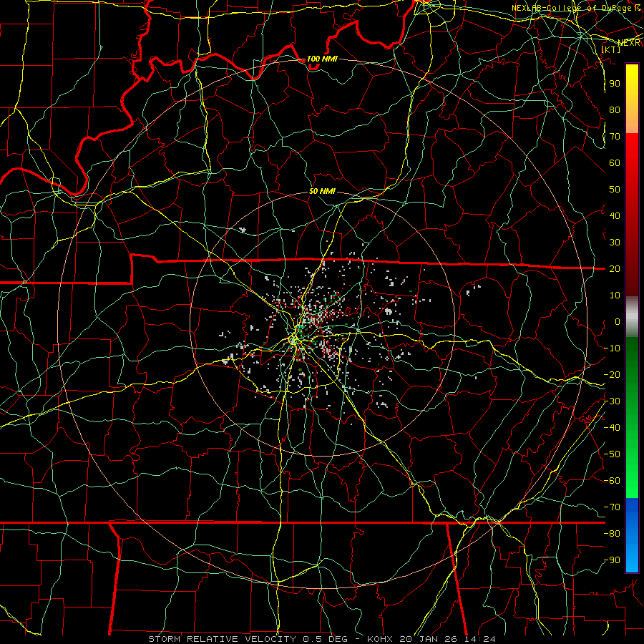Click the "-60" value on the velocity scale
The image size is (644, 644).
612,481
